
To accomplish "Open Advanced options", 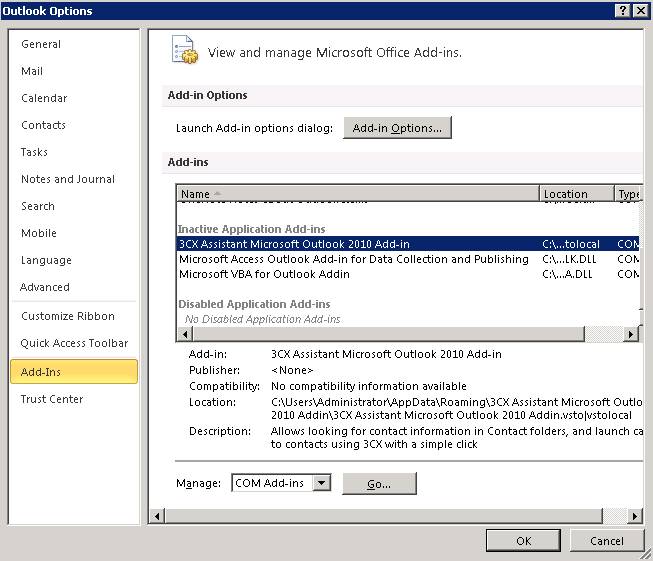I will (45, 287).
